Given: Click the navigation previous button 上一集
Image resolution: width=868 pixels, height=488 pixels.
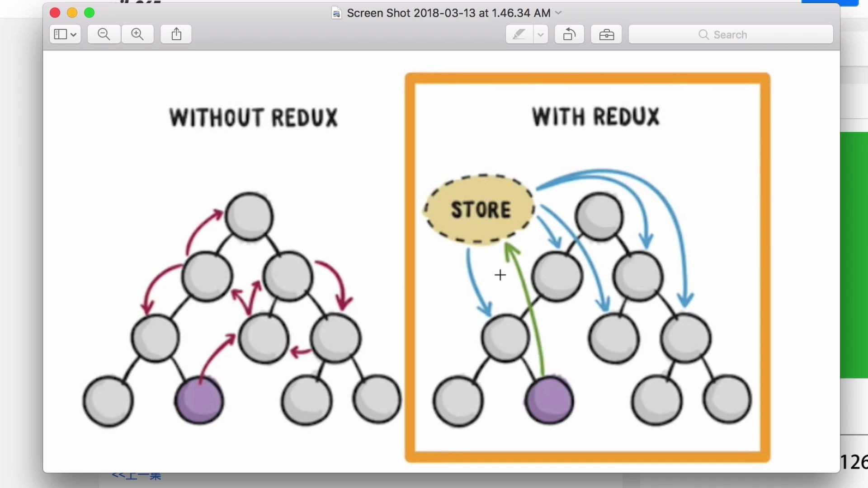Looking at the screenshot, I should click(136, 476).
